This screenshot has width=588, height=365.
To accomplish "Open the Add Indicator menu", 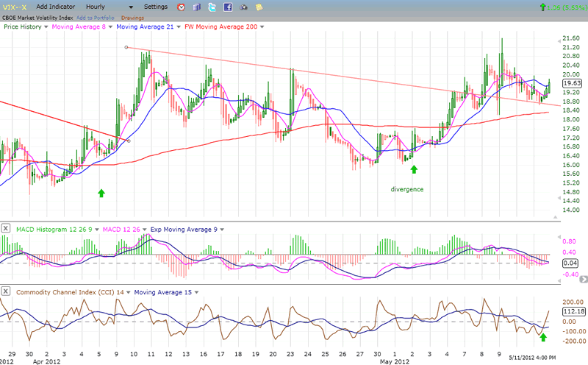I will coord(59,7).
